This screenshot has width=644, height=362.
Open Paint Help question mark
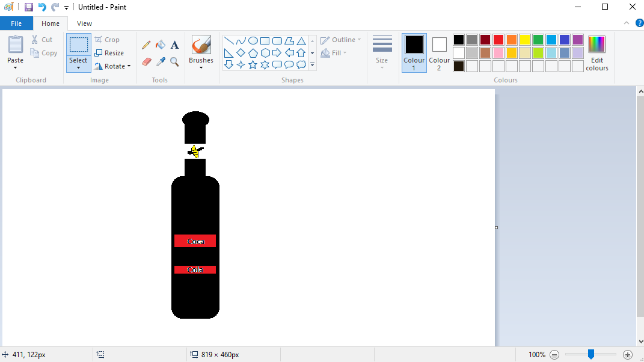[639, 23]
